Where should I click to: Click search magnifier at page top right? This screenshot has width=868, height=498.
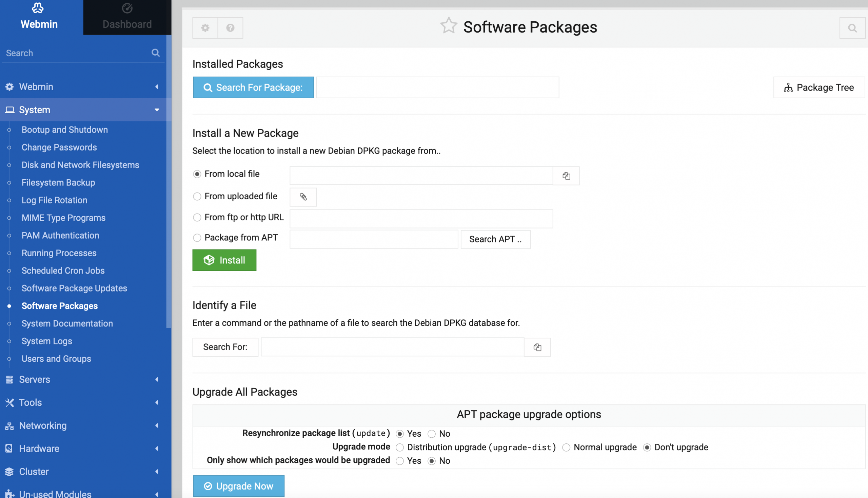point(852,28)
